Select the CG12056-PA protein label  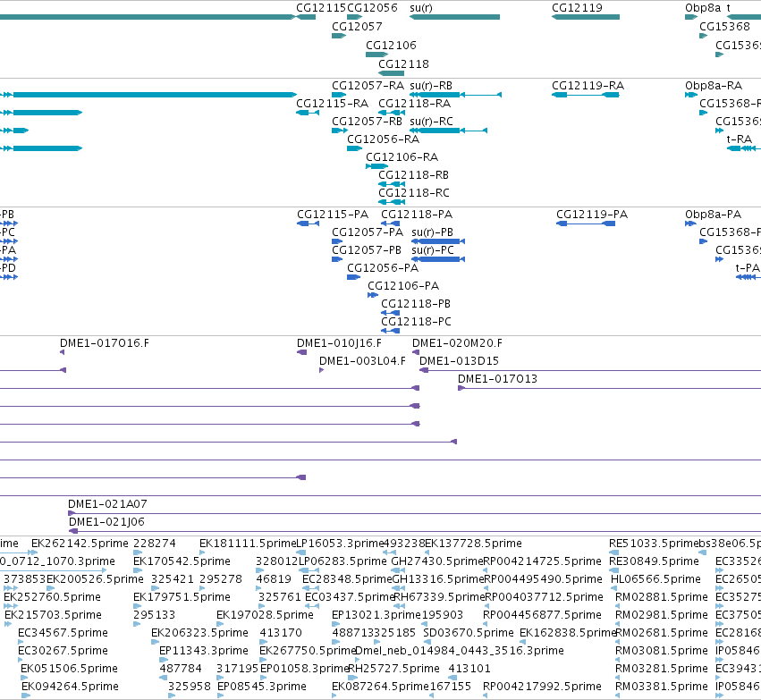[383, 268]
